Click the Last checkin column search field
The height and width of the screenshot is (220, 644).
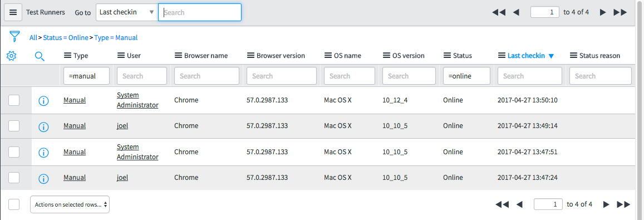(530, 76)
